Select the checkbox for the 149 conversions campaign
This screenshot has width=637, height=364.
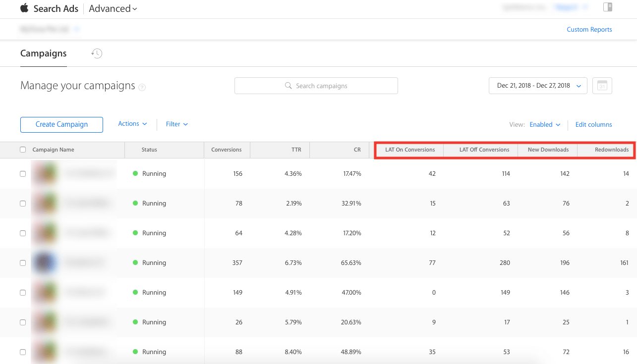pos(23,293)
